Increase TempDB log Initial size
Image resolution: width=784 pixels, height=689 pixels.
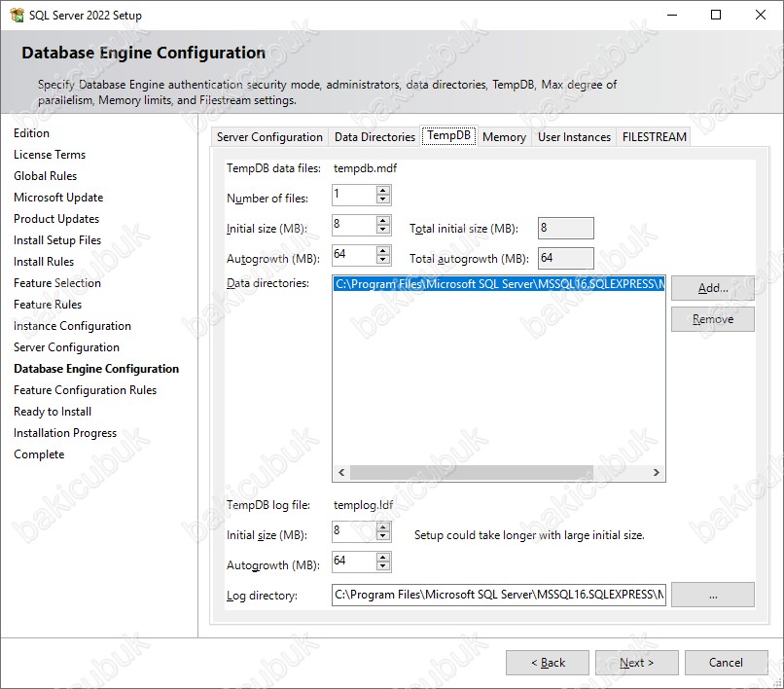383,527
